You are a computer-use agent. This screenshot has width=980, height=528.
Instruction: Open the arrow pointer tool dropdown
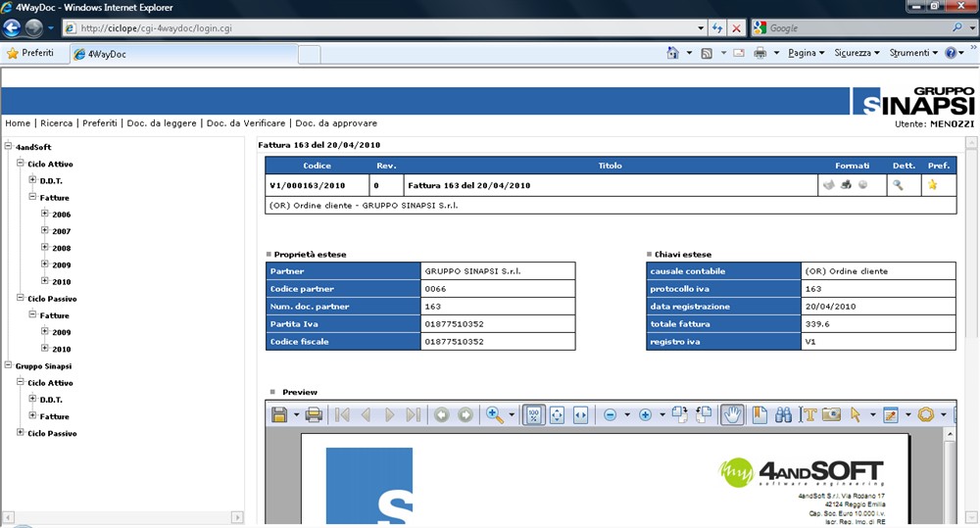[872, 415]
